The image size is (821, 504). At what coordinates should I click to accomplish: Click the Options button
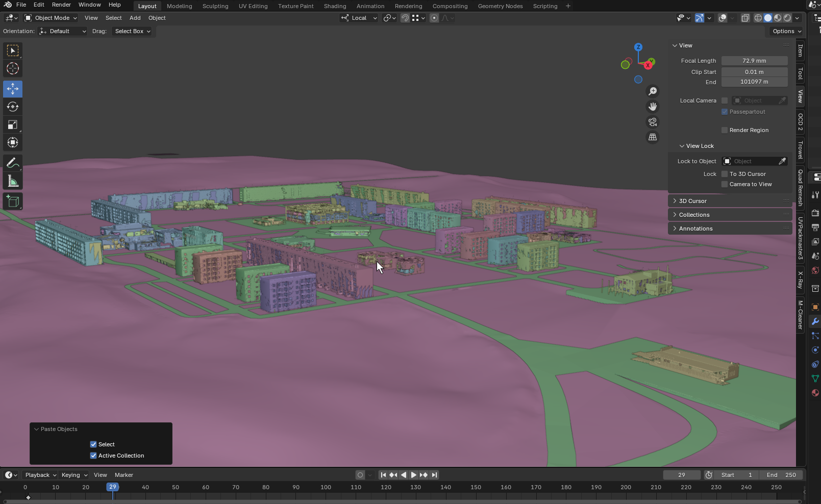click(786, 31)
